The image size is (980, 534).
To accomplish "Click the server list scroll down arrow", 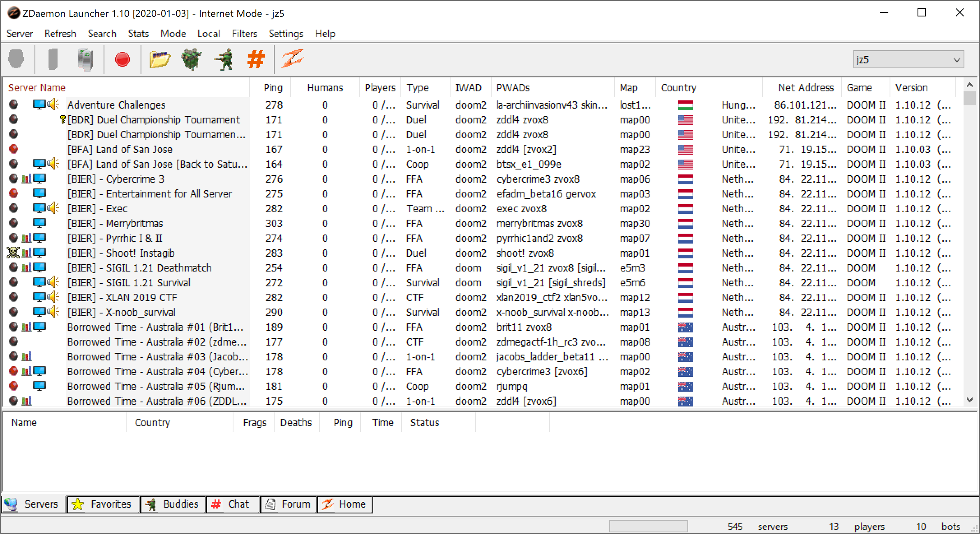I will pyautogui.click(x=970, y=400).
